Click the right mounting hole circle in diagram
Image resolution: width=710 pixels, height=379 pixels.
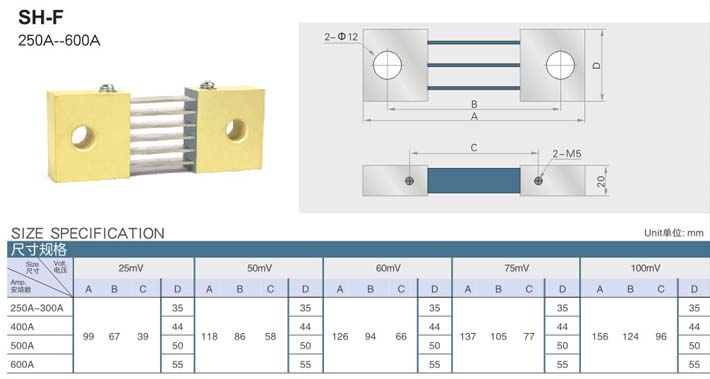[x=560, y=65]
